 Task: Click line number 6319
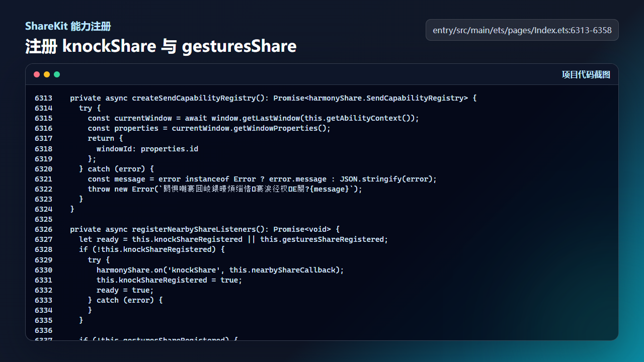[x=43, y=159]
